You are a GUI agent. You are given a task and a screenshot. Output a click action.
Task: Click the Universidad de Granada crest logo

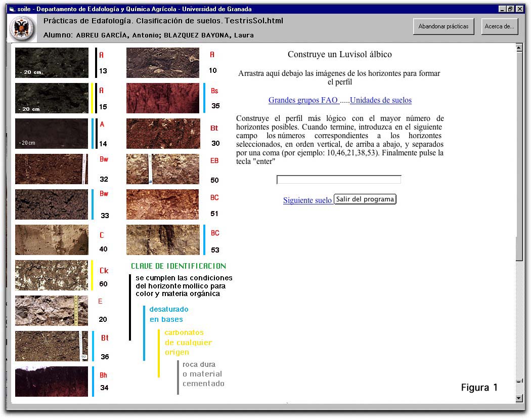pos(22,28)
